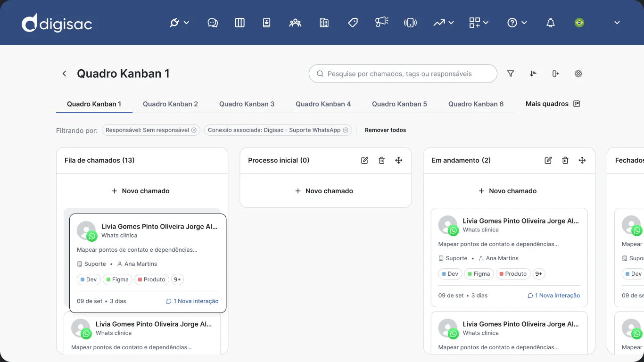Expand the connections plug dropdown chevron

[x=186, y=23]
